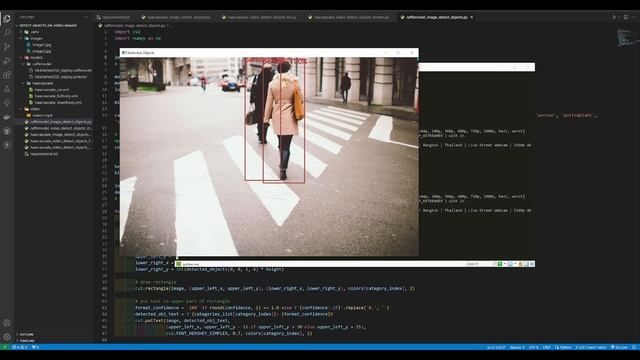Open the Explorer panel More Actions ellipsis
640x360 pixels.
(86, 17)
